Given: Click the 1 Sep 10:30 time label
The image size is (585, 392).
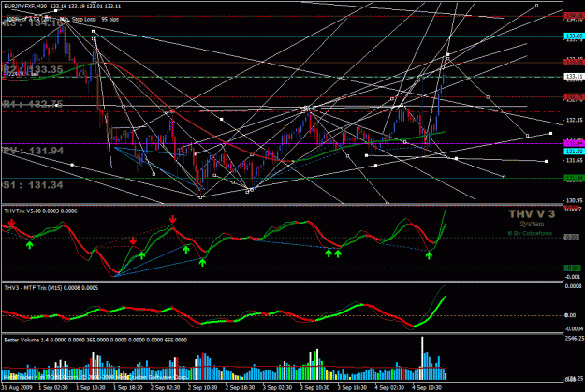Looking at the screenshot, I should pos(91,387).
